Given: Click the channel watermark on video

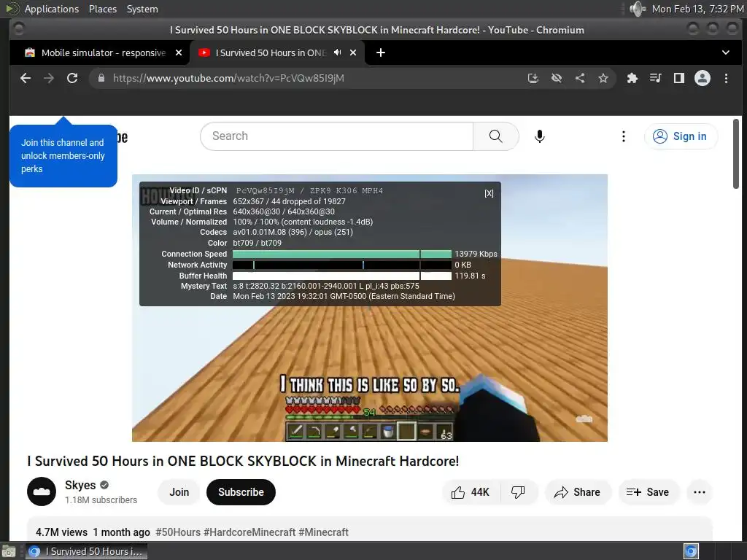Looking at the screenshot, I should coord(584,419).
